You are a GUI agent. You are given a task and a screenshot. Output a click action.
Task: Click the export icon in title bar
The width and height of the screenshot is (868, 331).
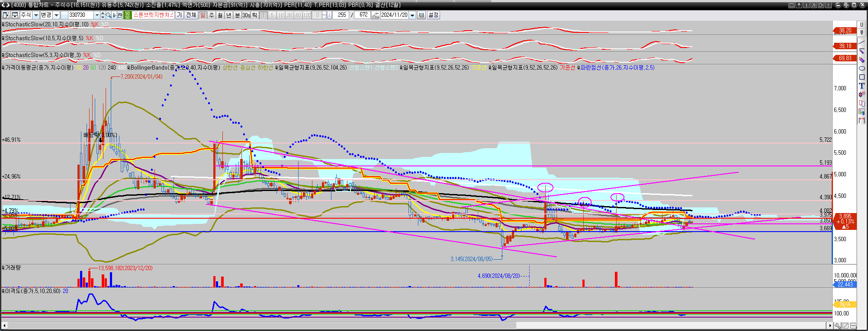click(x=821, y=5)
